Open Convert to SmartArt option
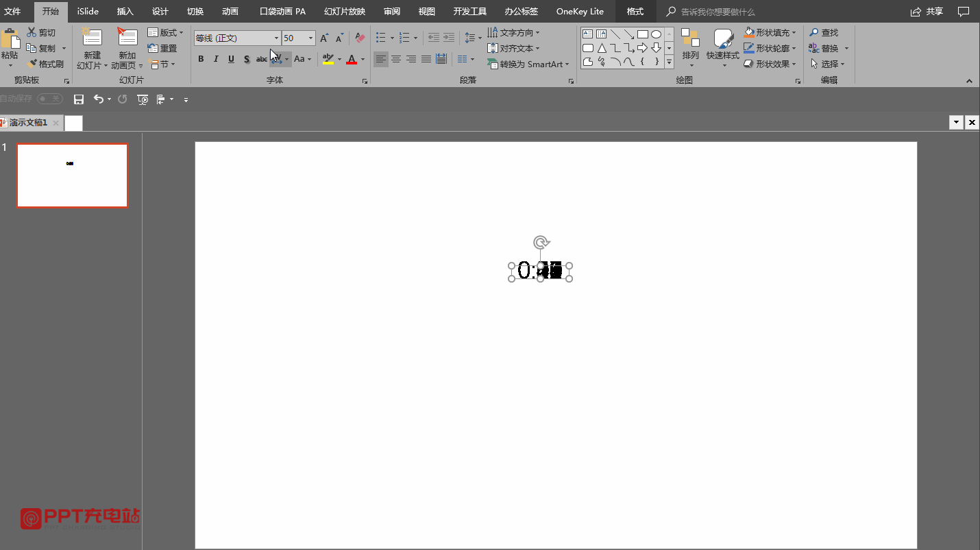 pyautogui.click(x=528, y=64)
